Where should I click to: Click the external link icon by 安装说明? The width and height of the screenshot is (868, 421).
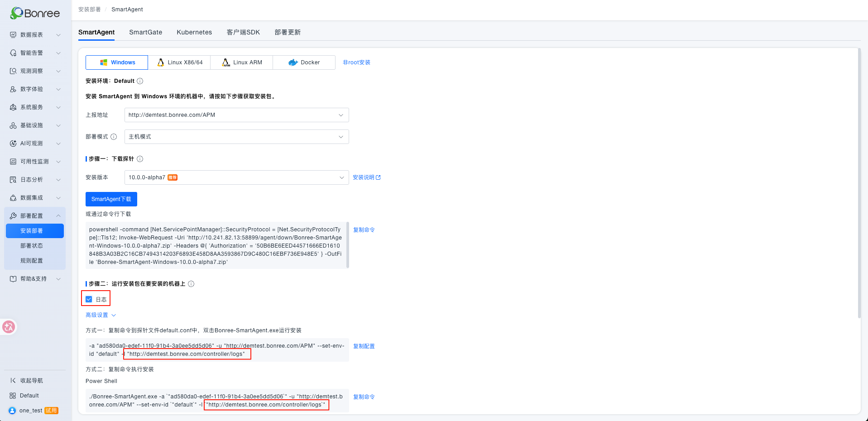[378, 177]
